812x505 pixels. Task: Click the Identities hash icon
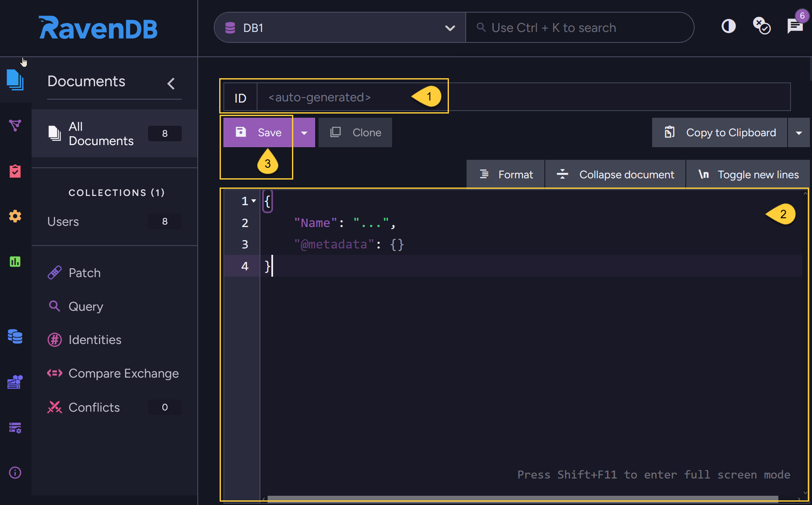(x=55, y=339)
